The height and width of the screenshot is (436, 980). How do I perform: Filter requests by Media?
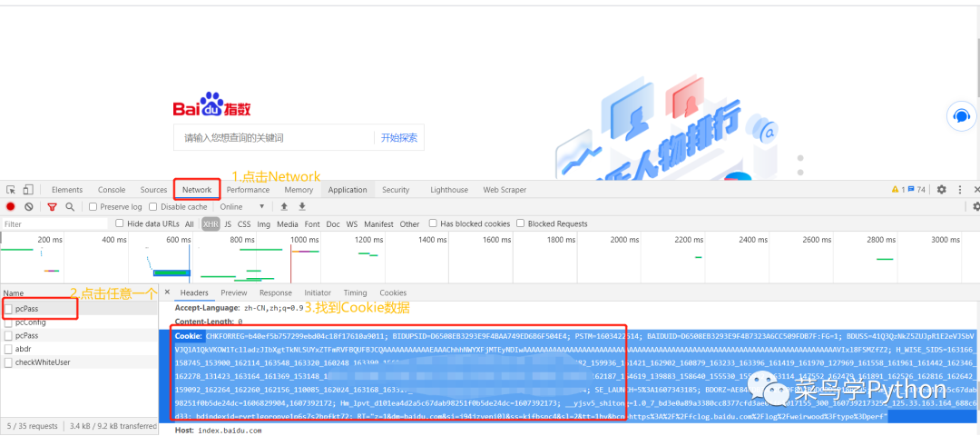(x=288, y=224)
